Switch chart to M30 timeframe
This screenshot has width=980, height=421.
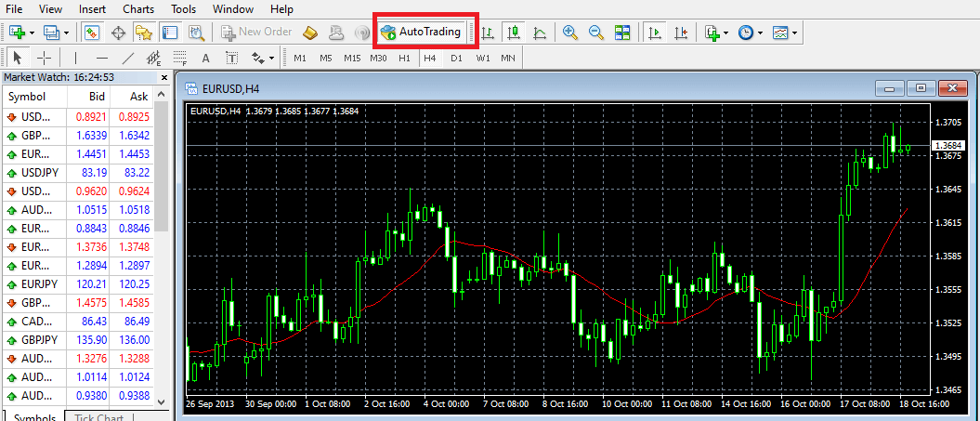377,59
